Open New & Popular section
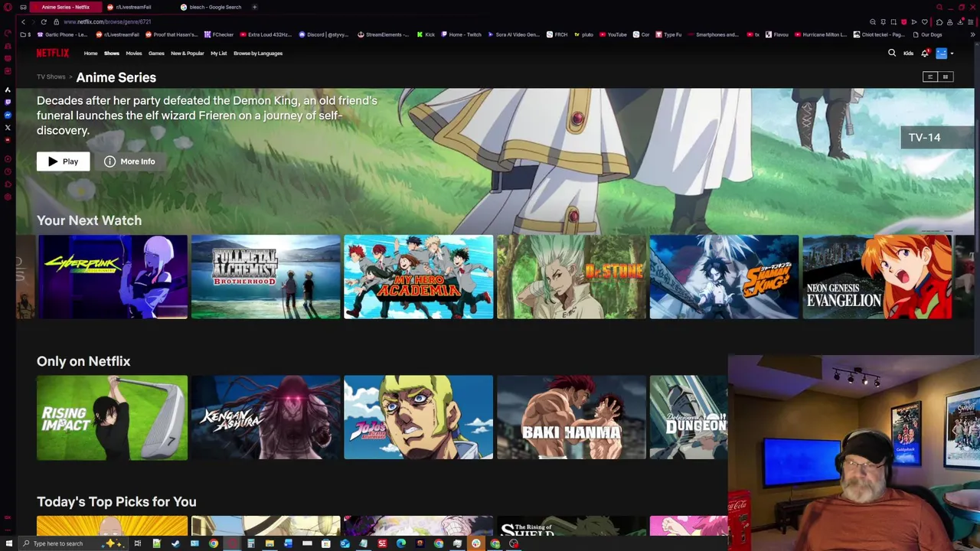This screenshot has width=980, height=551. click(x=188, y=54)
